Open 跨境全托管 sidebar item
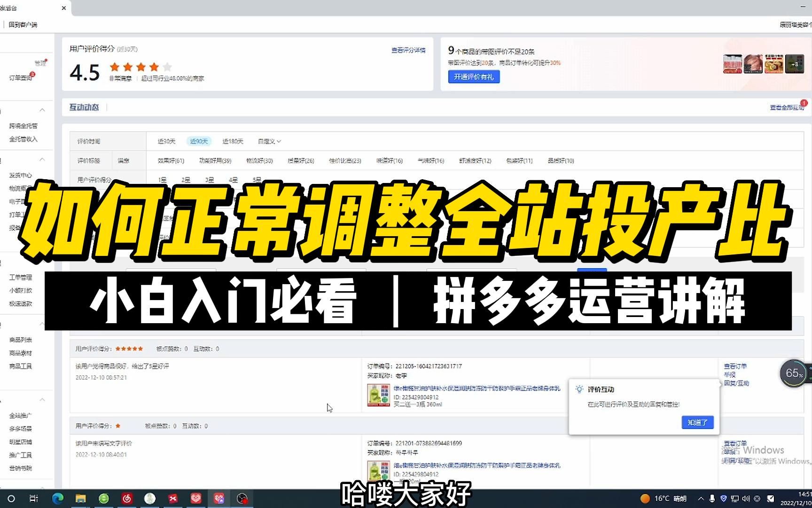This screenshot has width=812, height=508. [23, 126]
